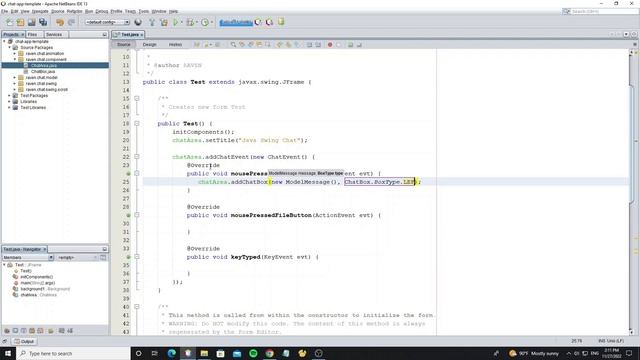Switch to the History view button
This screenshot has height=360, width=640.
coord(176,44)
